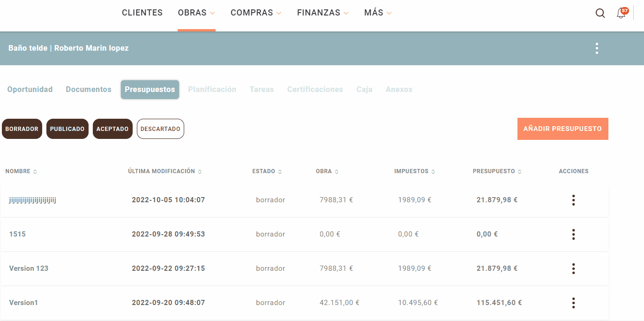644x321 pixels.
Task: Sort by Obra column arrows
Action: click(337, 172)
